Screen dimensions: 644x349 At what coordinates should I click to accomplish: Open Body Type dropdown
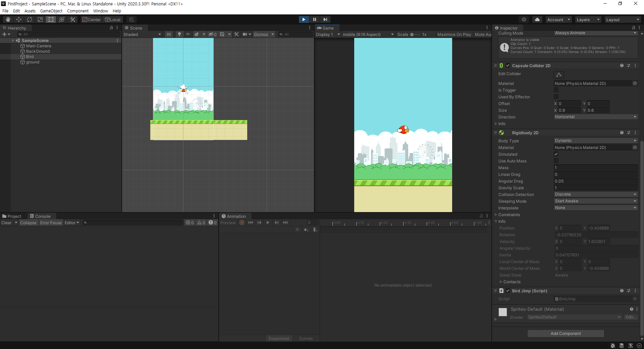click(596, 141)
